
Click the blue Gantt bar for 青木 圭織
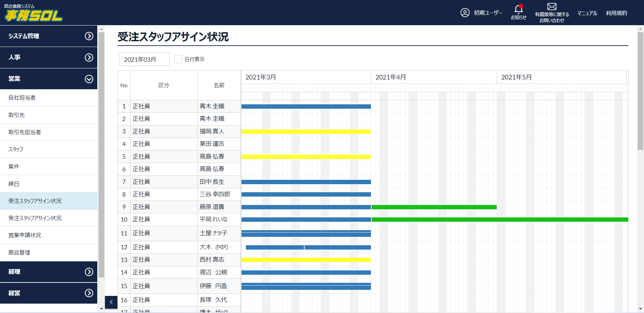306,106
